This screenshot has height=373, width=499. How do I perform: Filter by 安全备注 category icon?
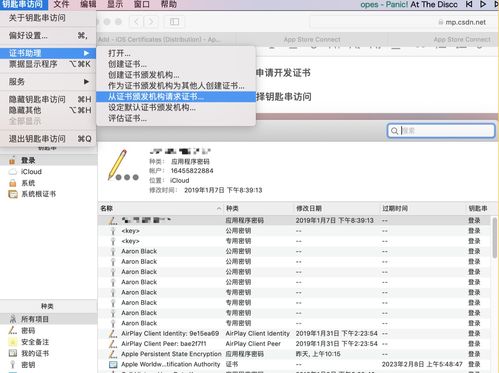(13, 342)
